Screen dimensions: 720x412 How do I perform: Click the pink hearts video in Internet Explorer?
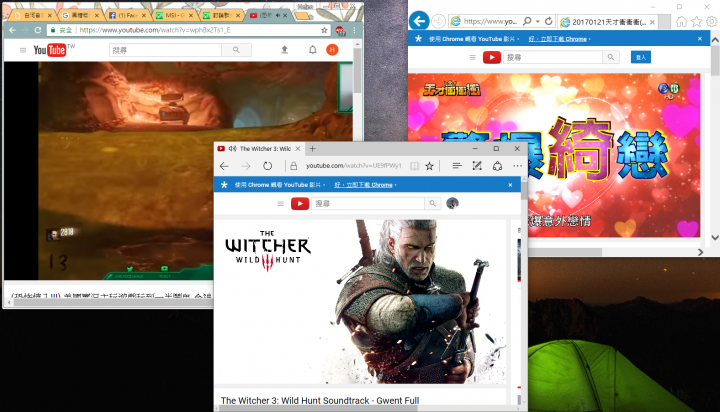point(554,155)
